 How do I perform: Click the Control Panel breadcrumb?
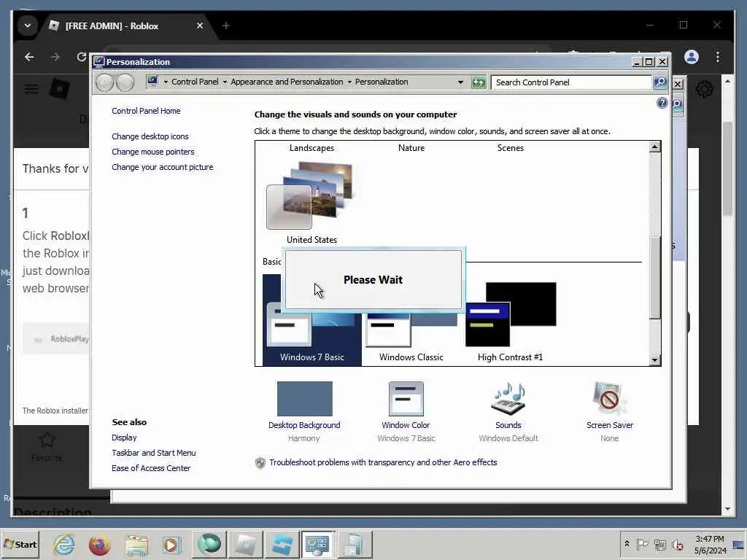195,82
